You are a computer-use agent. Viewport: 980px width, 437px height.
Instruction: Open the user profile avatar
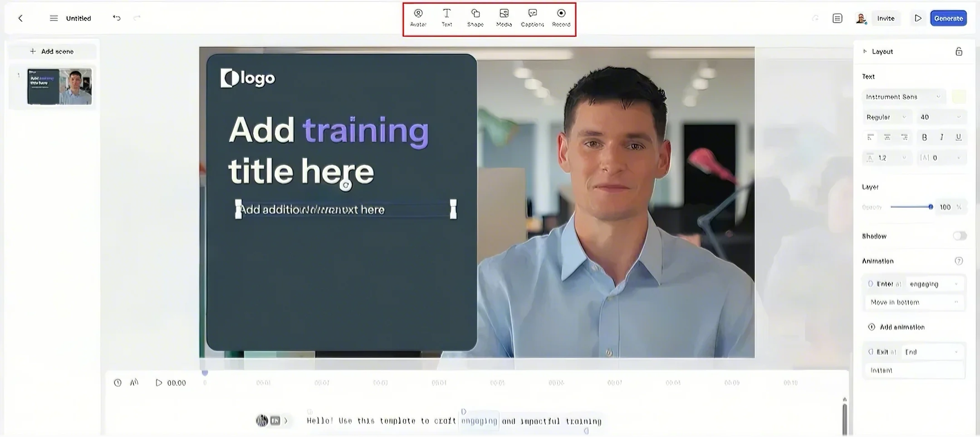861,18
